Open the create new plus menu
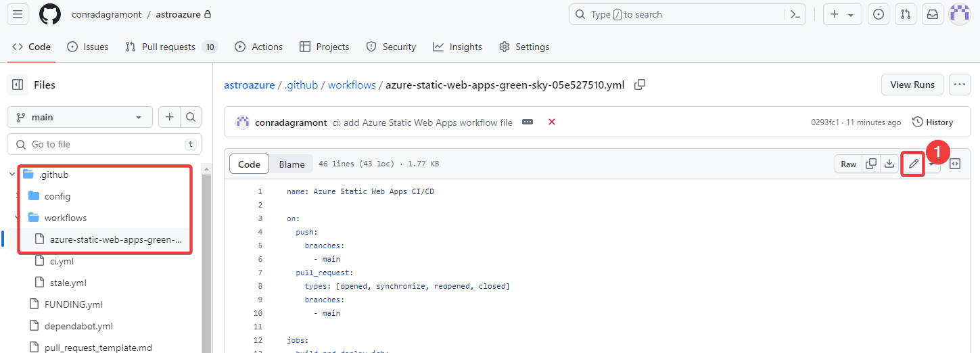 click(x=842, y=14)
